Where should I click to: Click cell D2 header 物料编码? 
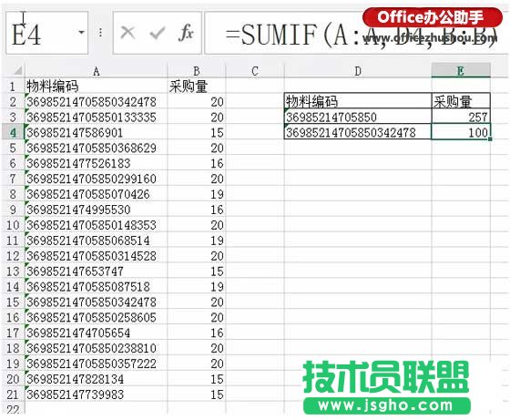pos(358,101)
